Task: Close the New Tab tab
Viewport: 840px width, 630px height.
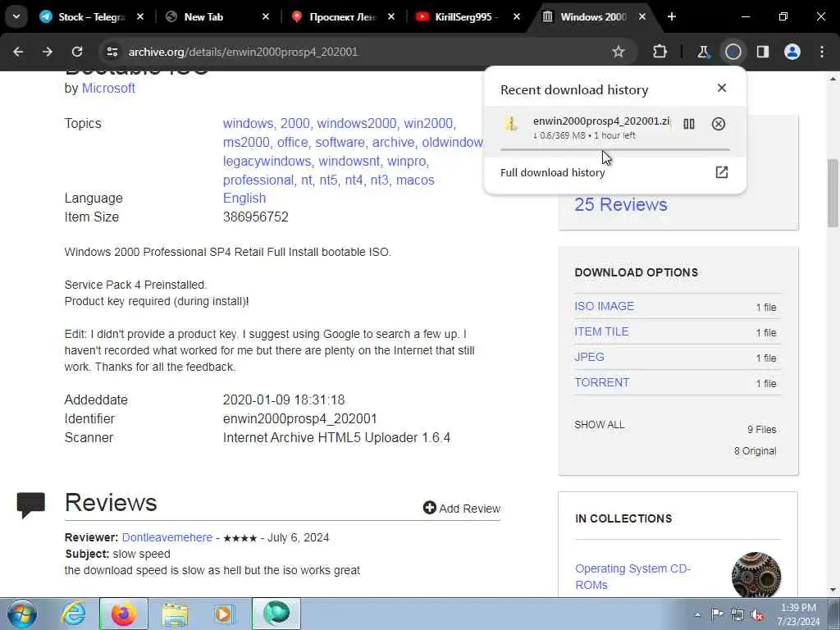Action: pyautogui.click(x=266, y=16)
